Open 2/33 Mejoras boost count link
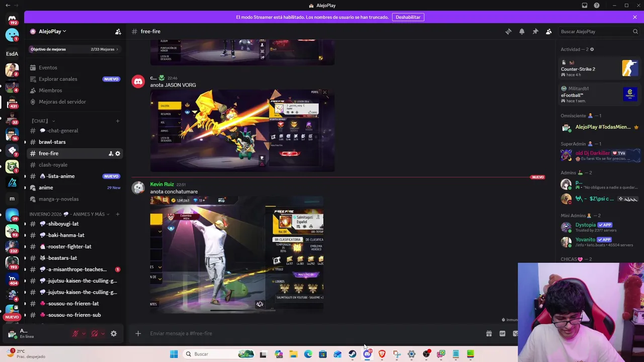The height and width of the screenshot is (362, 644). 104,49
